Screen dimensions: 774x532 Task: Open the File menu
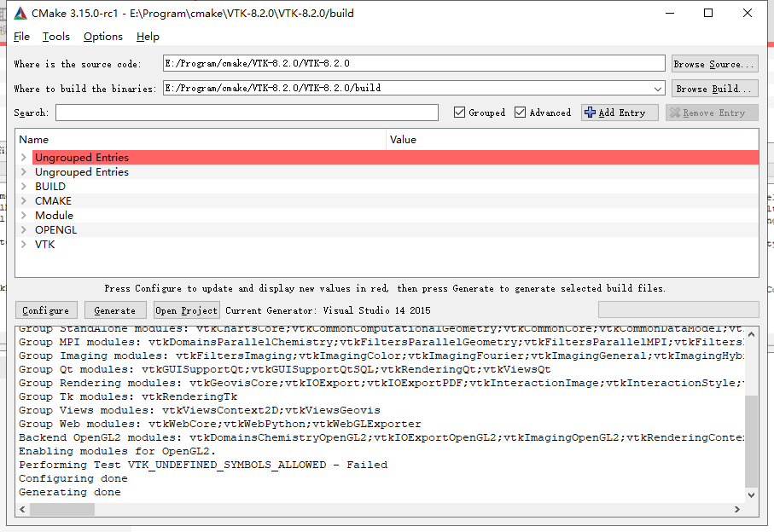21,37
